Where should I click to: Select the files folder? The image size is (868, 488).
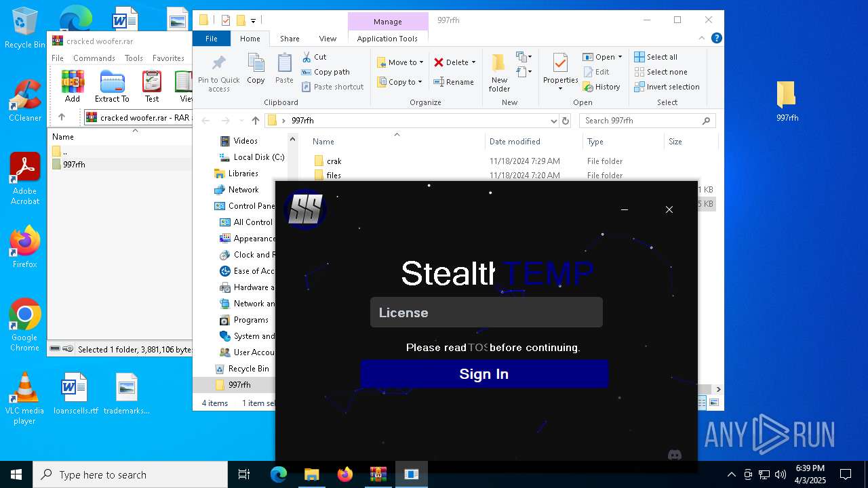[334, 176]
